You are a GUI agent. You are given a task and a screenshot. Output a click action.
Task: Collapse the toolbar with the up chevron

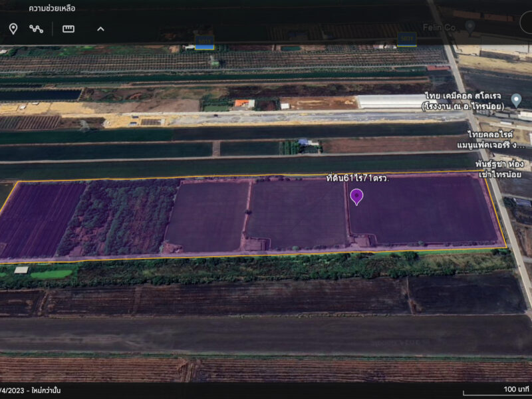pyautogui.click(x=100, y=29)
